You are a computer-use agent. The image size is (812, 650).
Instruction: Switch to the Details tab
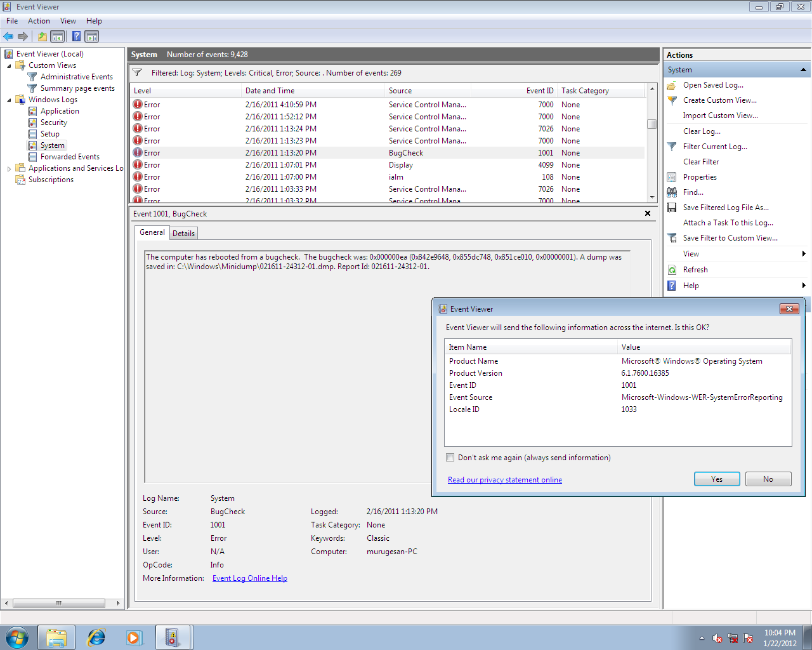click(x=184, y=234)
